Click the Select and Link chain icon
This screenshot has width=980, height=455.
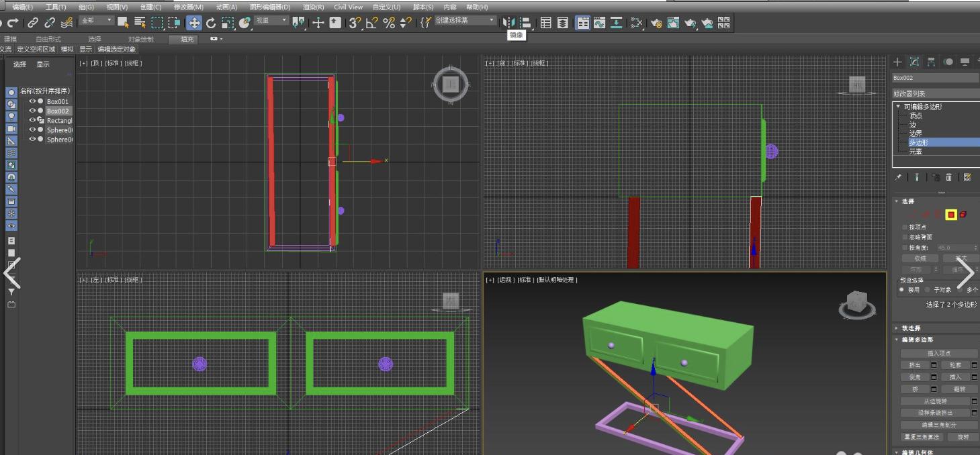(32, 23)
